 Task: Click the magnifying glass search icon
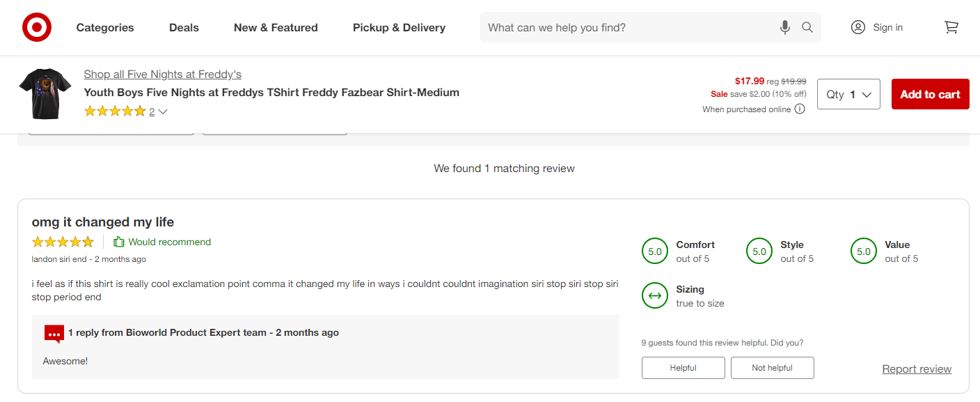(807, 27)
